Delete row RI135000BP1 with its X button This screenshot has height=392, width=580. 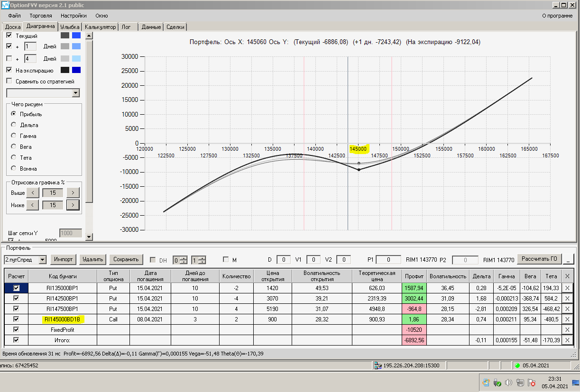tap(567, 288)
